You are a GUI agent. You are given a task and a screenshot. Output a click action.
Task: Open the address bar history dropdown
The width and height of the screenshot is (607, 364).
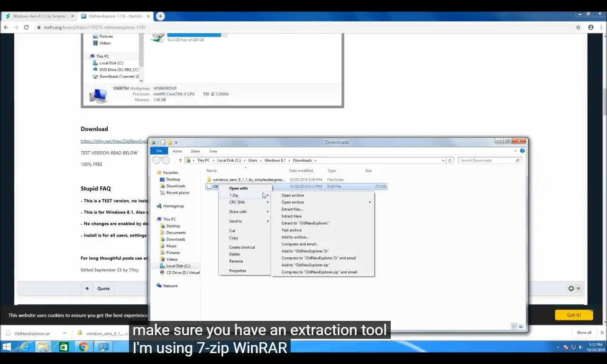pyautogui.click(x=443, y=160)
